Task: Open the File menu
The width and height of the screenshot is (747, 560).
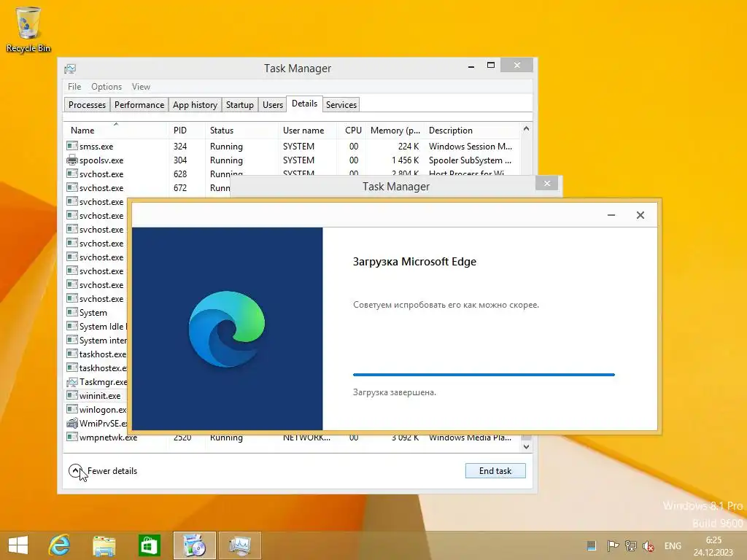Action: point(74,87)
